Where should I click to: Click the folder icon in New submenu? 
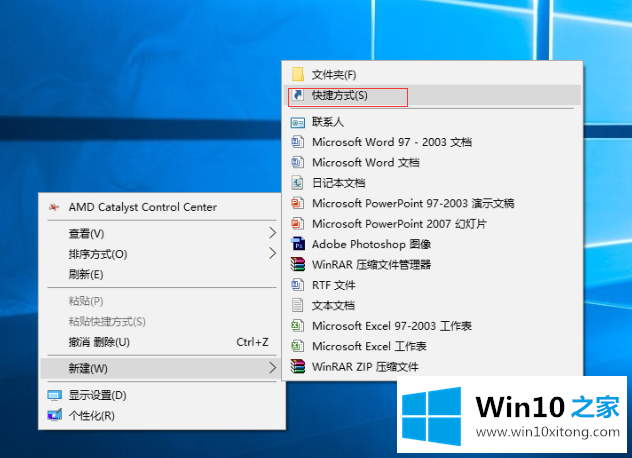pos(297,75)
